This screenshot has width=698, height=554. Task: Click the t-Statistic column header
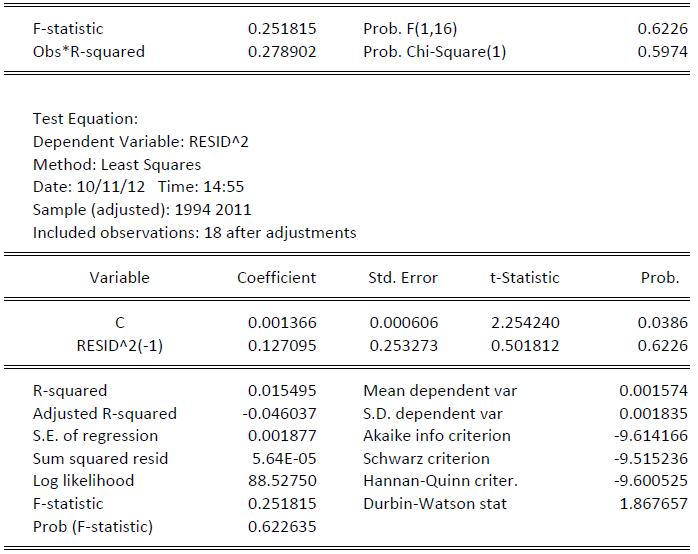point(525,278)
